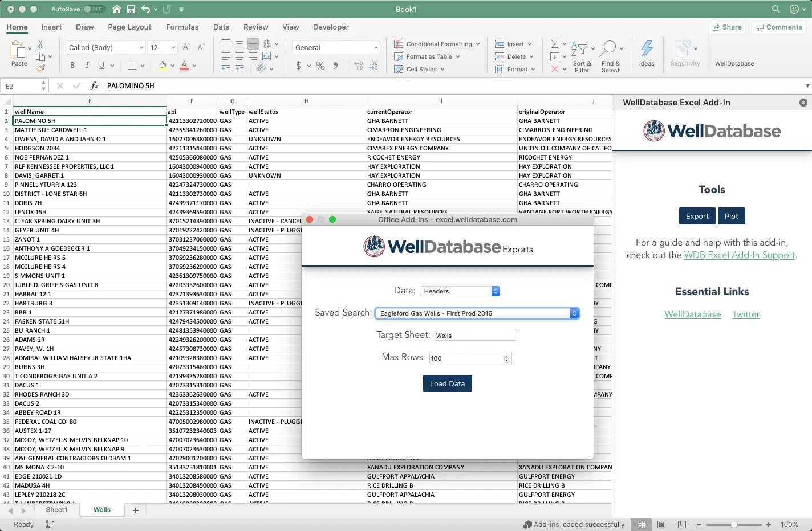Decrease decimal places
This screenshot has width=812, height=531.
click(373, 66)
